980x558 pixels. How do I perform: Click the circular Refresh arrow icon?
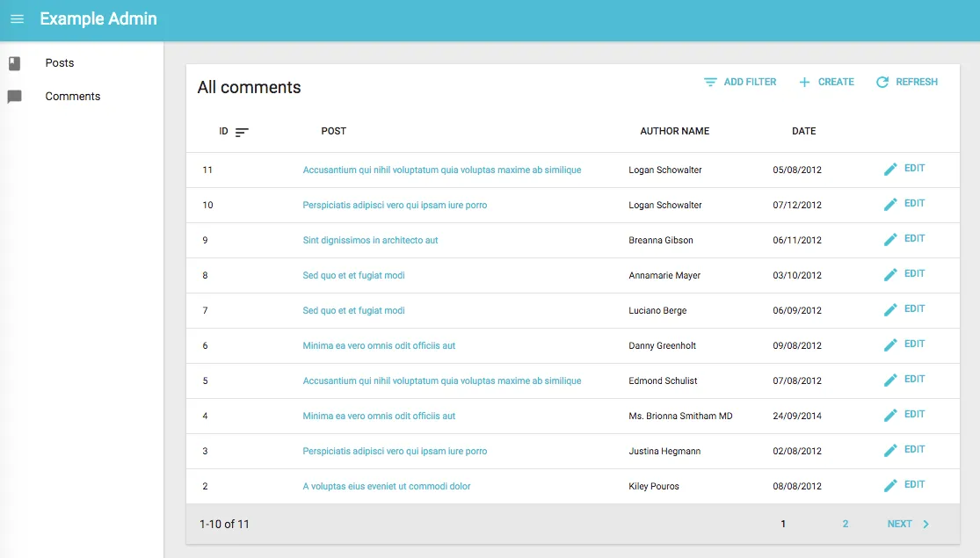coord(882,83)
